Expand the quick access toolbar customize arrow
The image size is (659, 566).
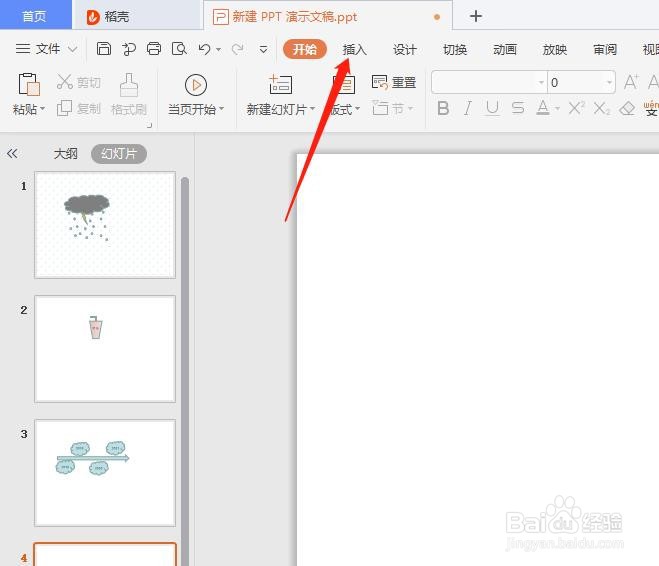264,50
